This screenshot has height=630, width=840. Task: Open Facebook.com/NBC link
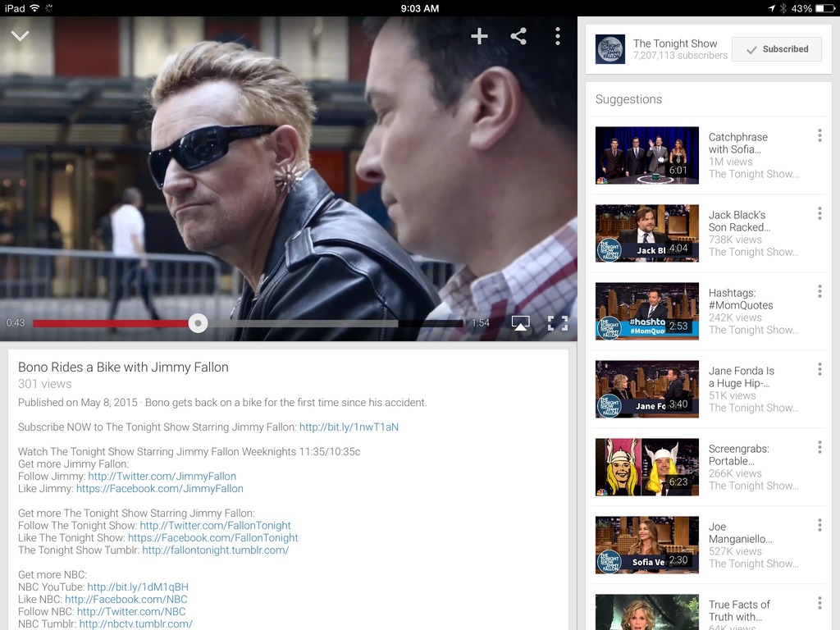click(x=126, y=600)
